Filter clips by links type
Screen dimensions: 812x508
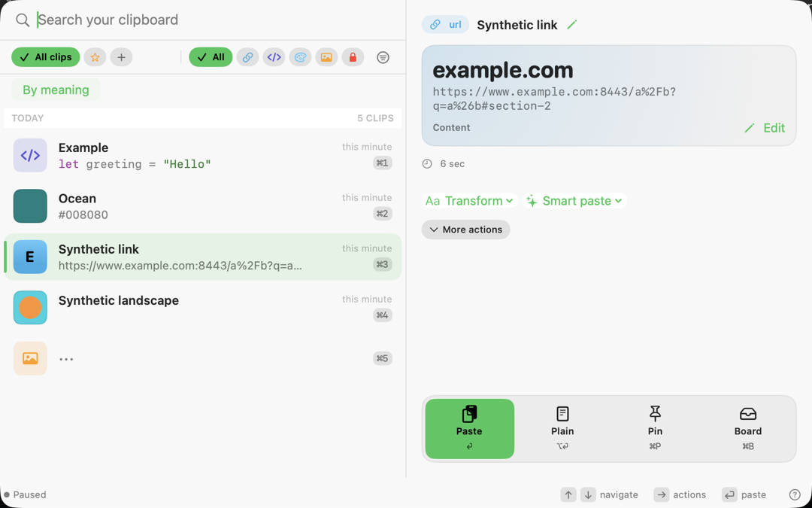click(x=247, y=57)
